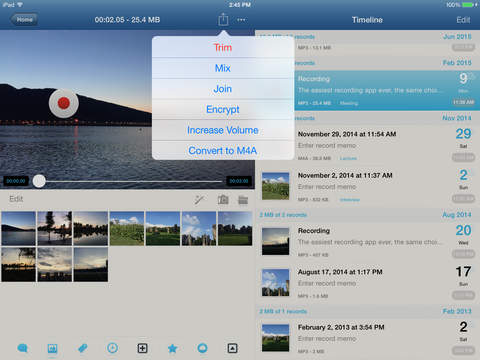Select the first lake sunset thumbnail
This screenshot has width=480, height=360.
pos(18,228)
